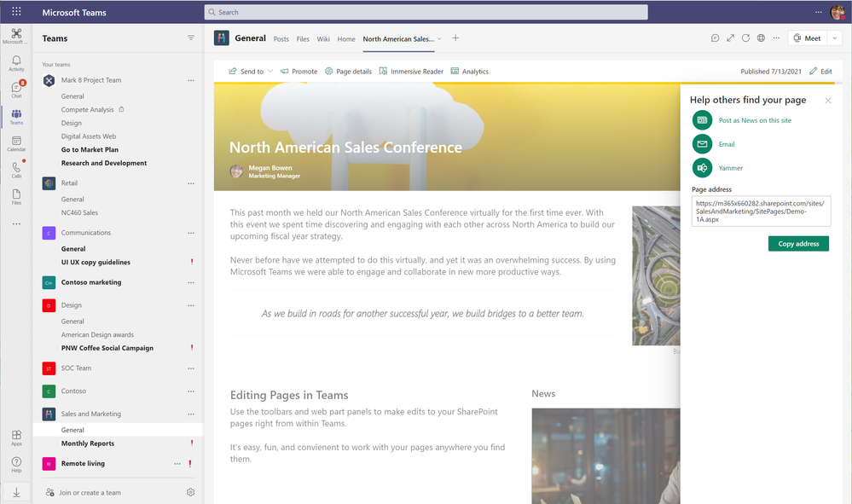Open the app launcher waffle icon
852x504 pixels.
16,11
